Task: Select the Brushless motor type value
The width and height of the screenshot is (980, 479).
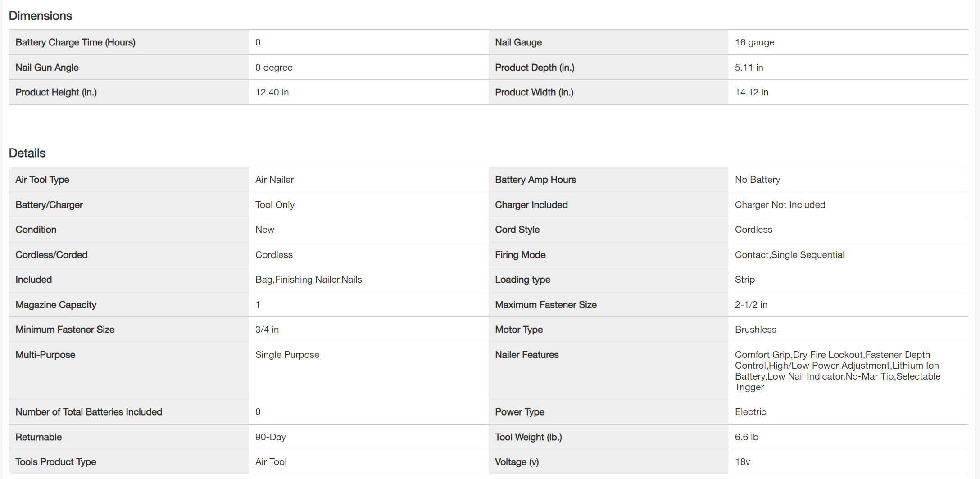Action: (x=756, y=330)
